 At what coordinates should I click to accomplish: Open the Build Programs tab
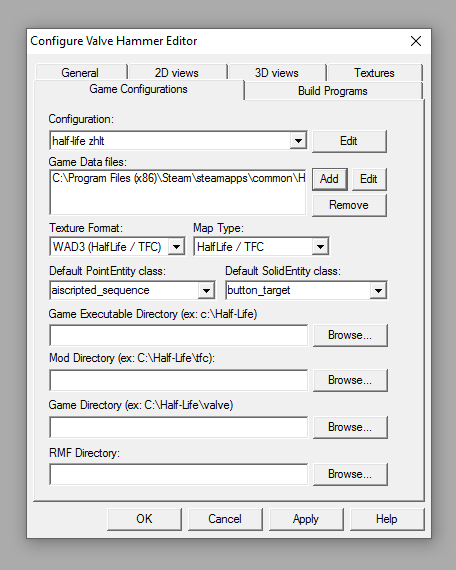[x=333, y=91]
